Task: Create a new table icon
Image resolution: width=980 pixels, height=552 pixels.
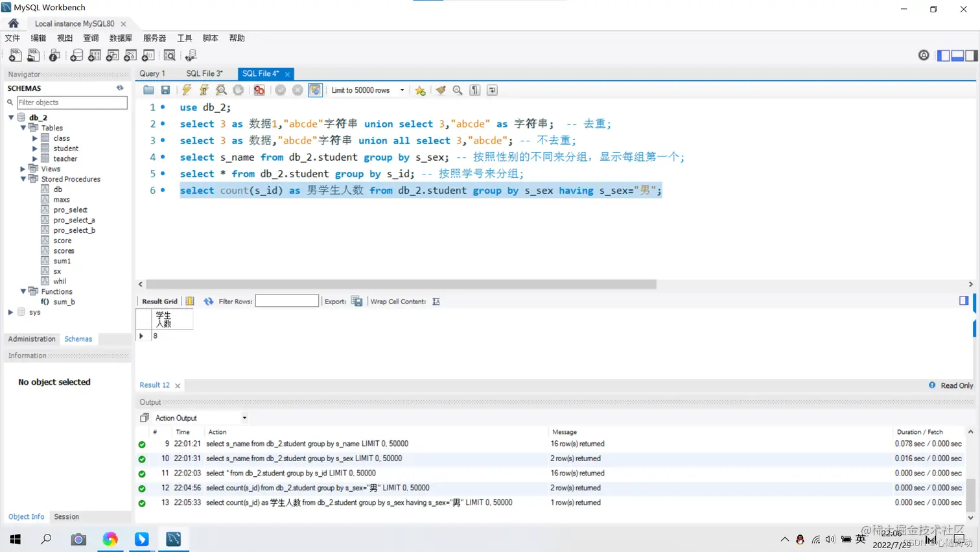Action: [95, 56]
